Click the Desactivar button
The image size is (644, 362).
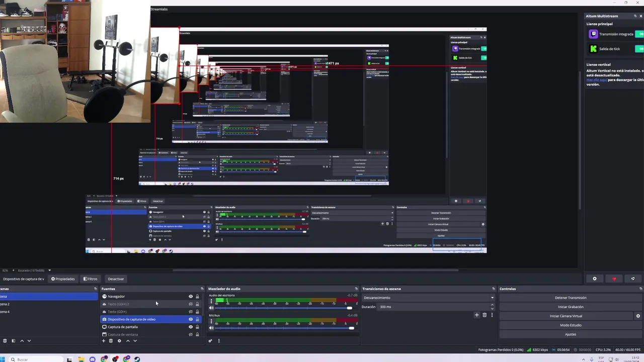(x=116, y=279)
